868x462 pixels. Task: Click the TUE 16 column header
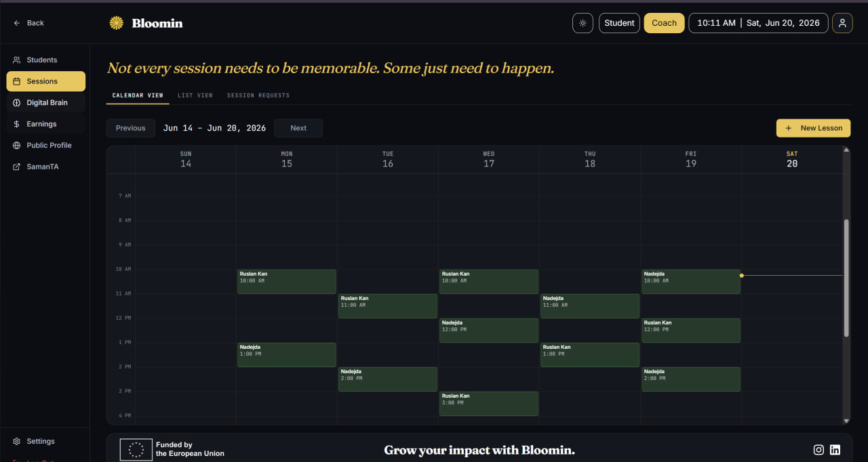coord(388,159)
